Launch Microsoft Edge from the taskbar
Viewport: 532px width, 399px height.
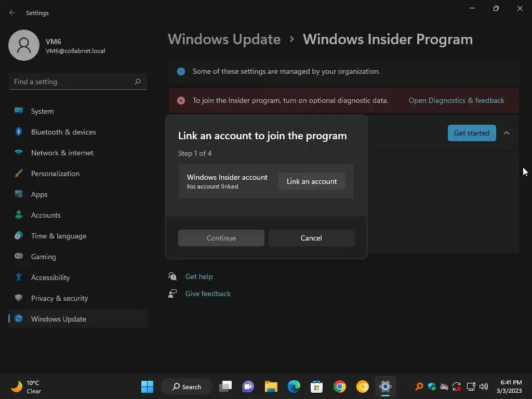pyautogui.click(x=294, y=387)
